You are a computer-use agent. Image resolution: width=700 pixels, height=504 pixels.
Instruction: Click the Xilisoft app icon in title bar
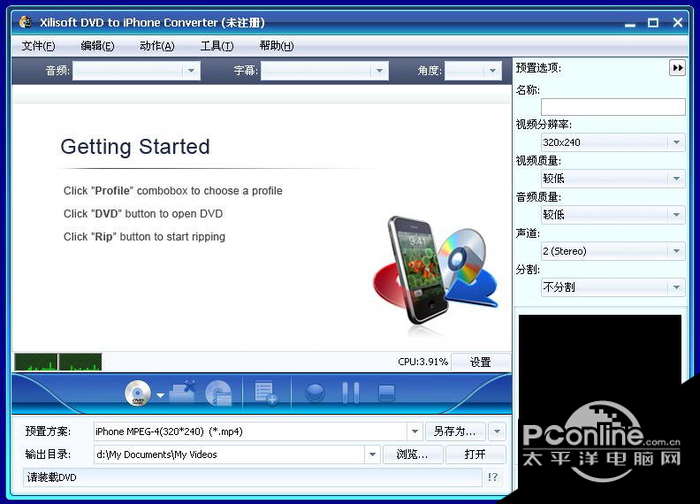tap(26, 22)
